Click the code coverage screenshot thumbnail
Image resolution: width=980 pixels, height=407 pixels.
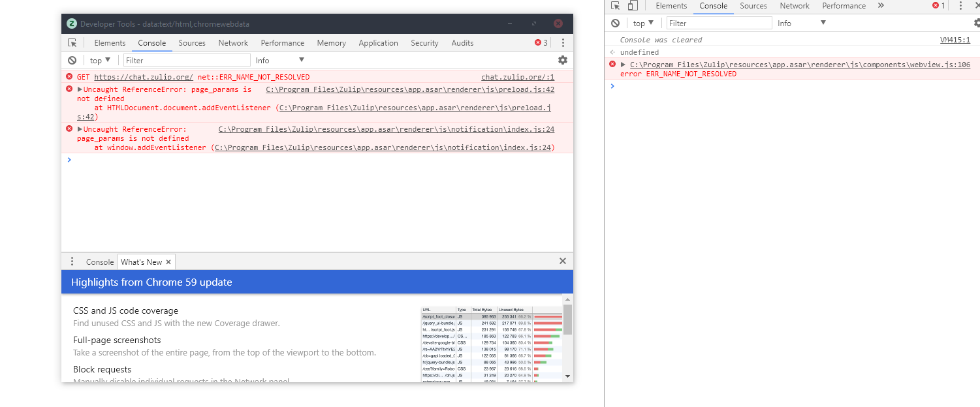tap(492, 344)
